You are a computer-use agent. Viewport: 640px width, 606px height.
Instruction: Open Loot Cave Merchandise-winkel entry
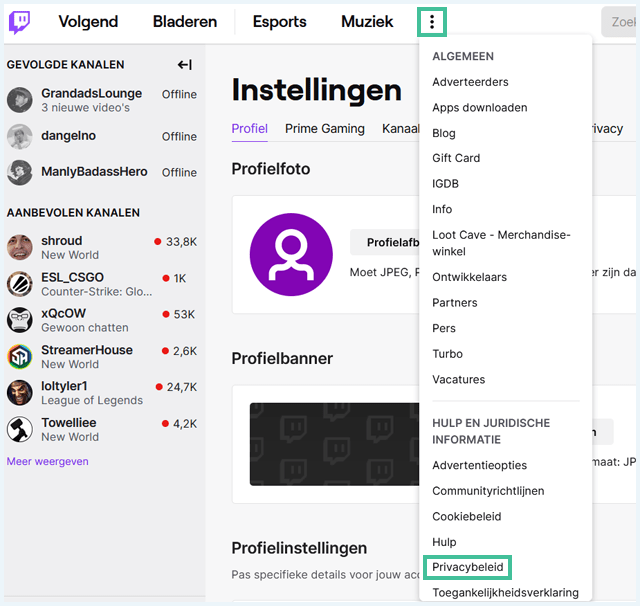[501, 243]
